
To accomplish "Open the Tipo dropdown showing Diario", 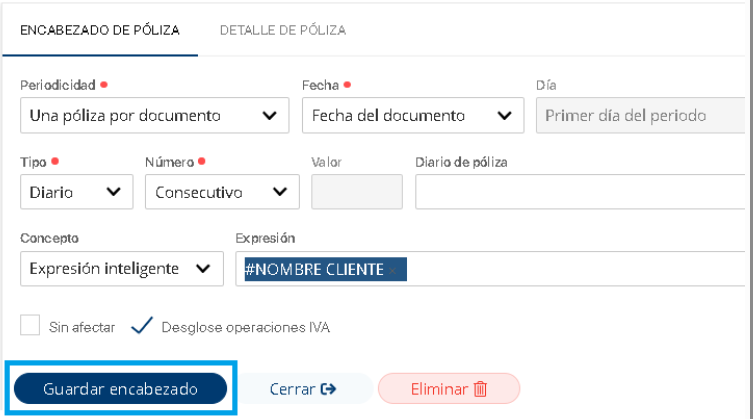I will pyautogui.click(x=76, y=193).
